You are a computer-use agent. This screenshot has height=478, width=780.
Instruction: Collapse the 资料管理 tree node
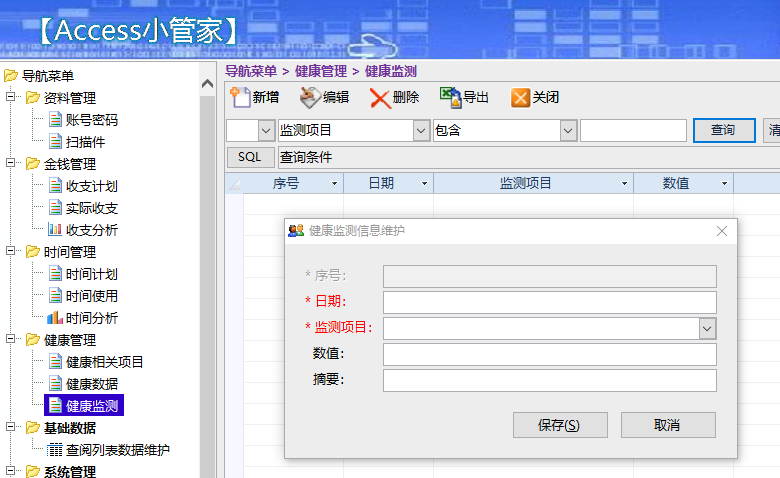coord(10,96)
